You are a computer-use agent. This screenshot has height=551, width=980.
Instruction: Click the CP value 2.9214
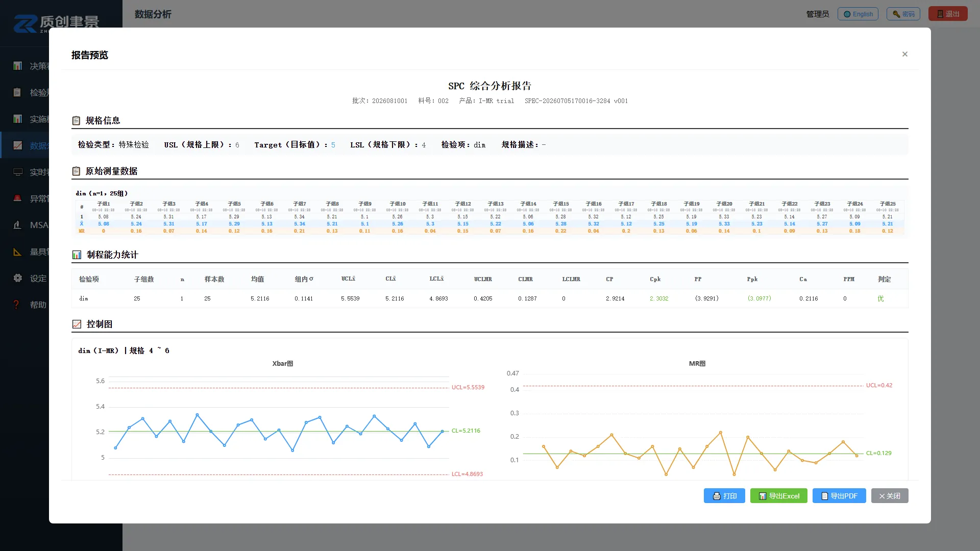tap(615, 298)
